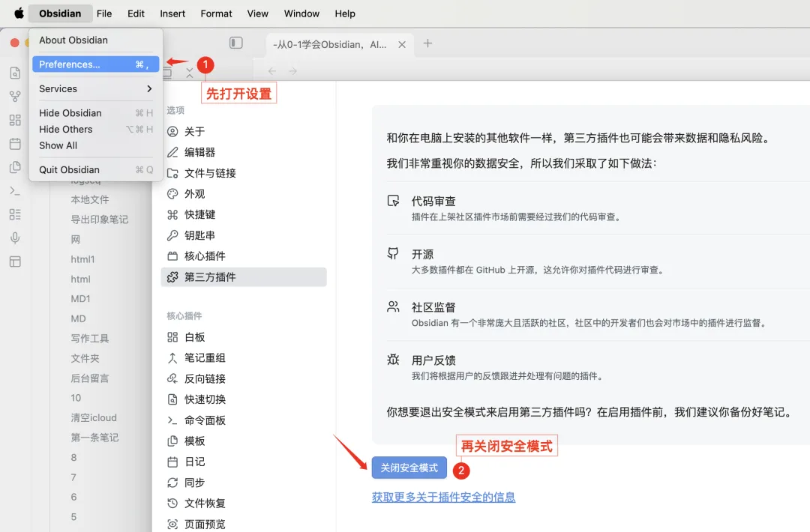Select 本地文件 in file list
The height and width of the screenshot is (532, 810).
point(90,200)
